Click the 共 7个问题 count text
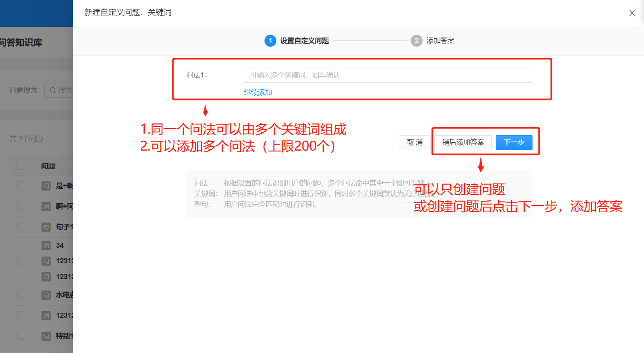 pyautogui.click(x=26, y=139)
